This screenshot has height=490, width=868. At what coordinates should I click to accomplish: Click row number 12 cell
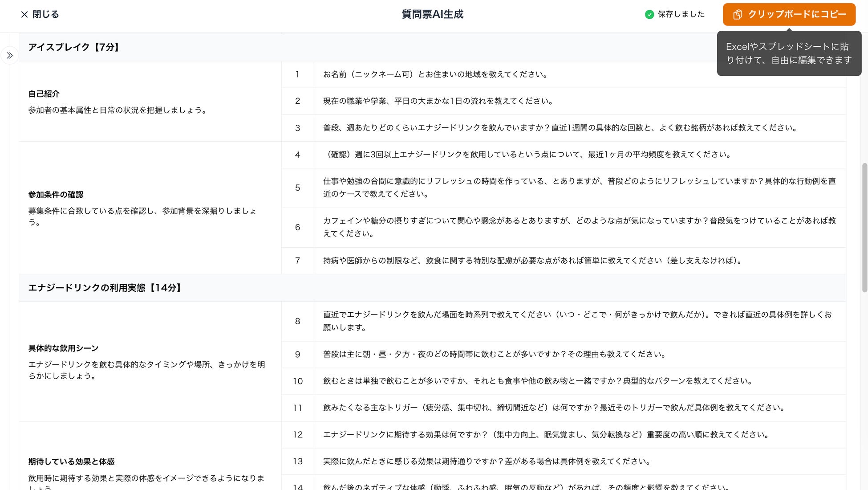click(297, 435)
